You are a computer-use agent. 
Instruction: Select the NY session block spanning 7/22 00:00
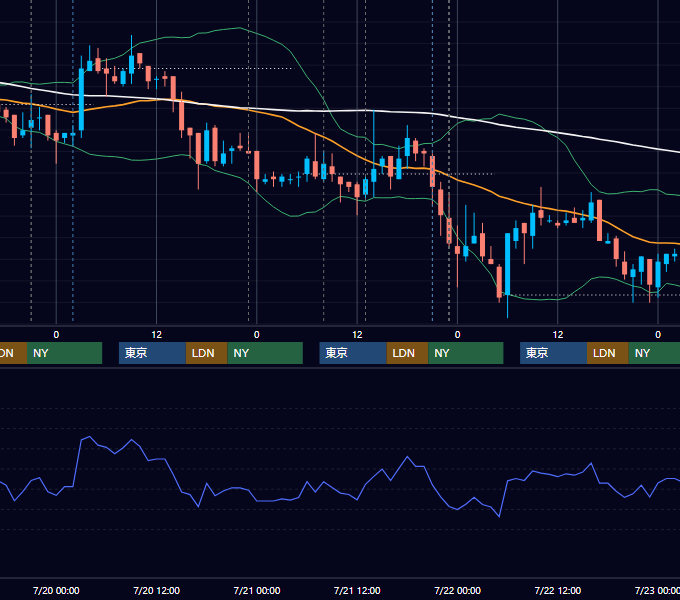(466, 353)
